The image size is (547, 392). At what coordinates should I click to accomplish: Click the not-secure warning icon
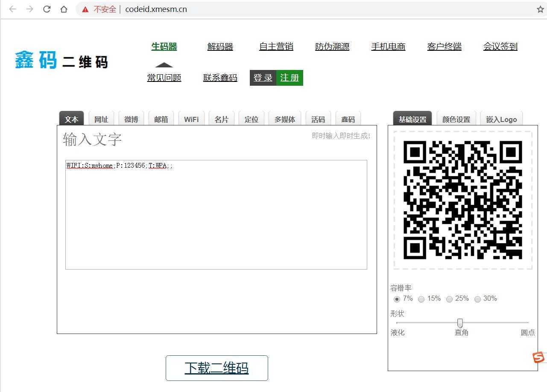point(85,9)
